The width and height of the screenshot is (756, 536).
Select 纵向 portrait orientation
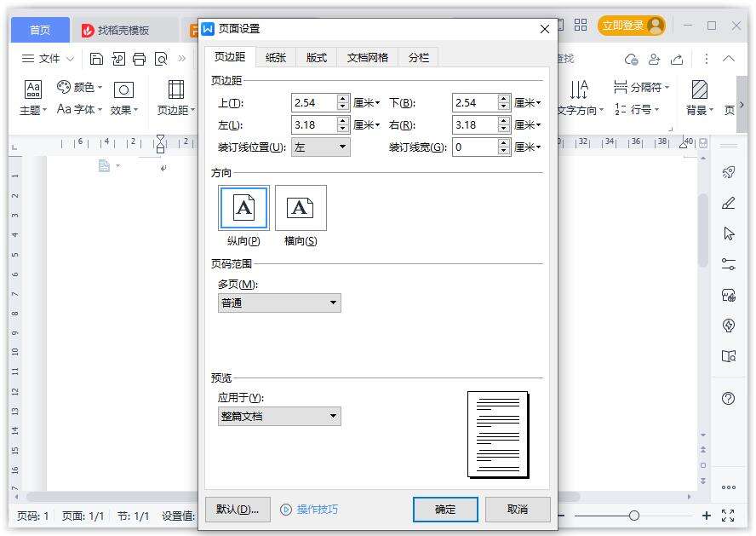(x=243, y=209)
